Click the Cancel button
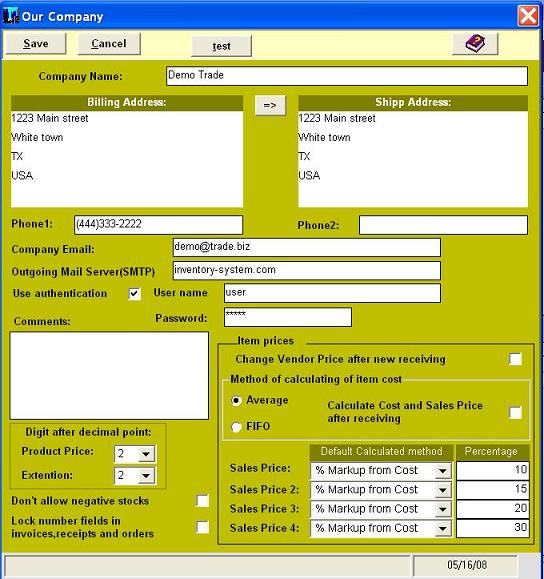The height and width of the screenshot is (579, 544). (x=109, y=44)
